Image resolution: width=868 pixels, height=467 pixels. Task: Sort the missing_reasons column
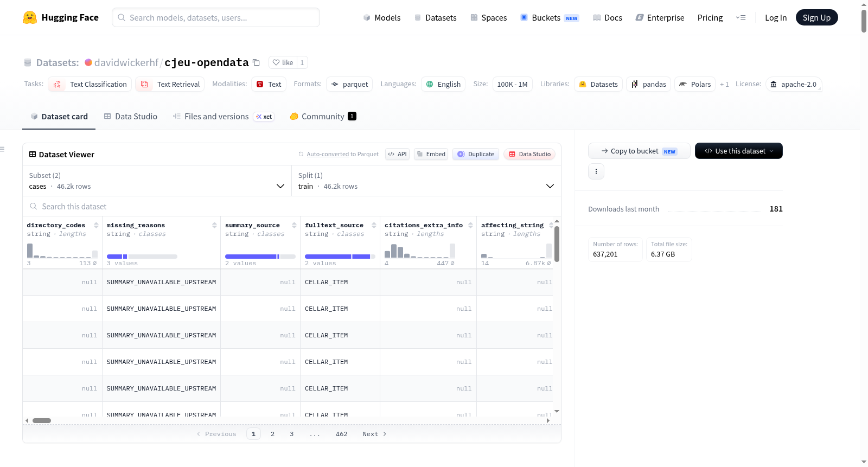[214, 225]
